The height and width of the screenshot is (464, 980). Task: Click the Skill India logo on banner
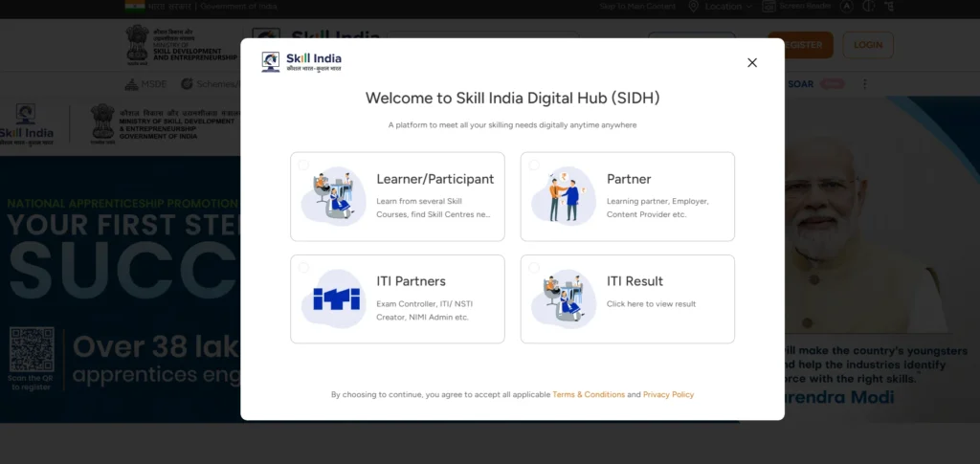pyautogui.click(x=26, y=125)
